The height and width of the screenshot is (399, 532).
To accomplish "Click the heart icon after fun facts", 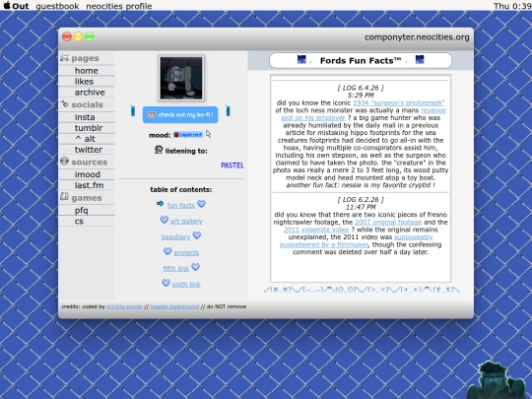I will (202, 204).
